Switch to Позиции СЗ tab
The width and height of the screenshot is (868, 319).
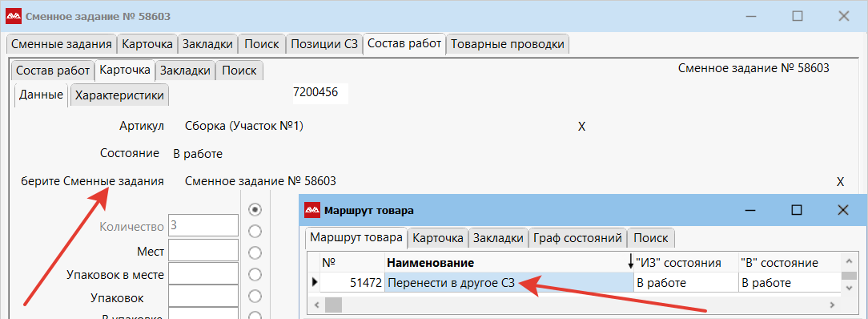point(325,44)
